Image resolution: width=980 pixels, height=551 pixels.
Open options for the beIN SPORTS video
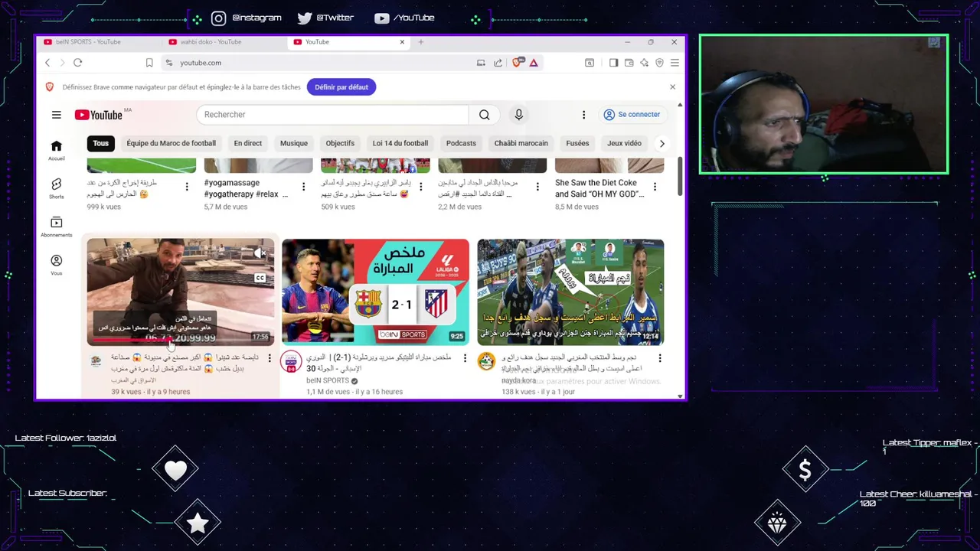pos(465,358)
